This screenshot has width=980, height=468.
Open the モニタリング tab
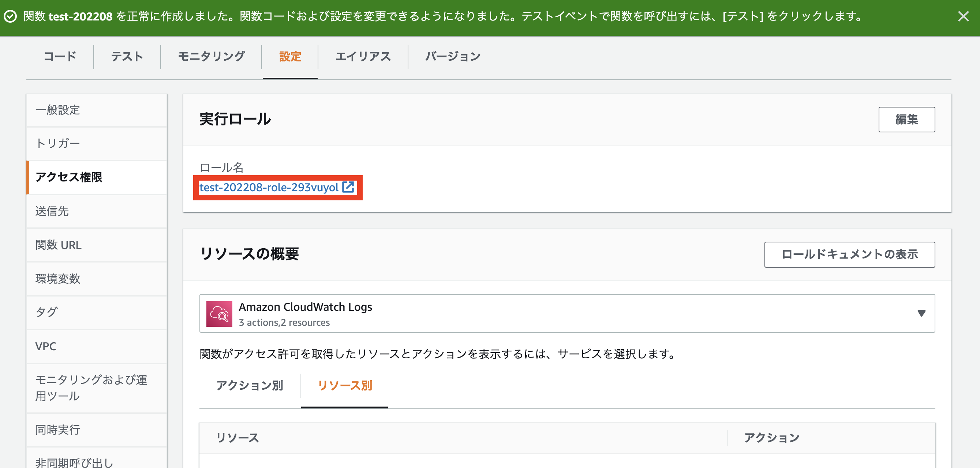click(x=212, y=57)
